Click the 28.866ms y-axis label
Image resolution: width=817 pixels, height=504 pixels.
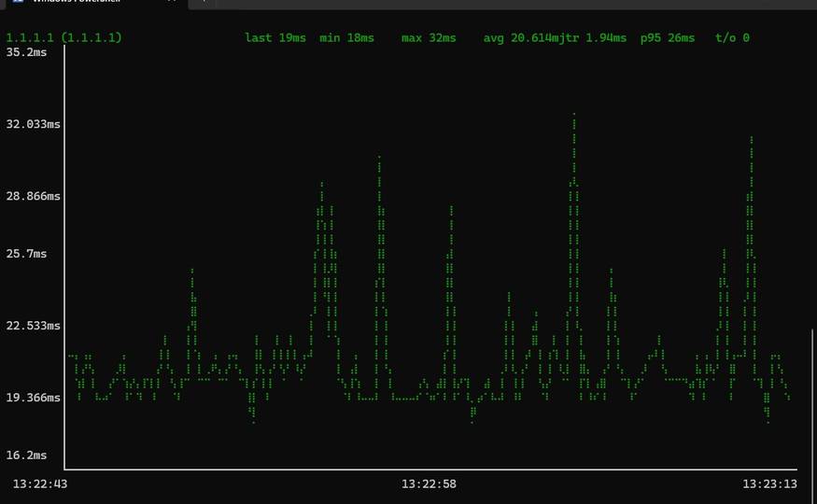pos(33,196)
